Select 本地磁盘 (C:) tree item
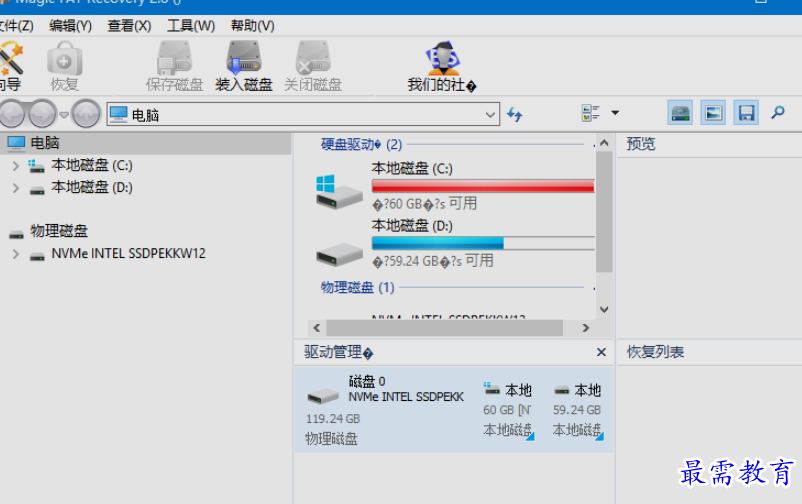Image resolution: width=802 pixels, height=504 pixels. pyautogui.click(x=92, y=165)
